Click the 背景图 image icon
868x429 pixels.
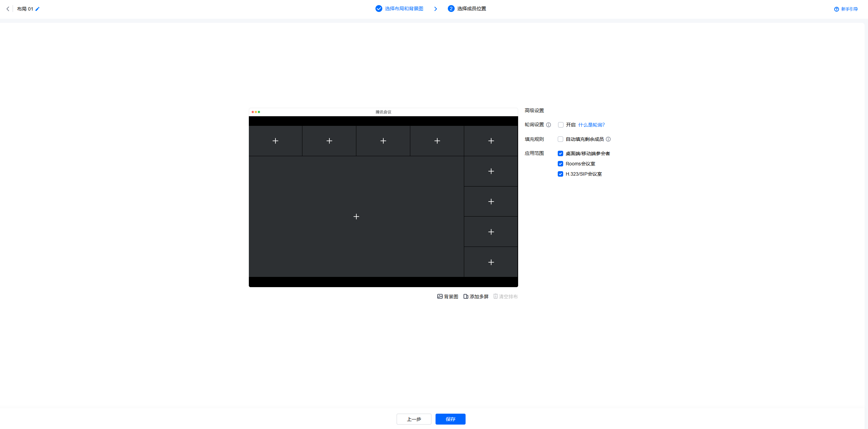(x=440, y=296)
